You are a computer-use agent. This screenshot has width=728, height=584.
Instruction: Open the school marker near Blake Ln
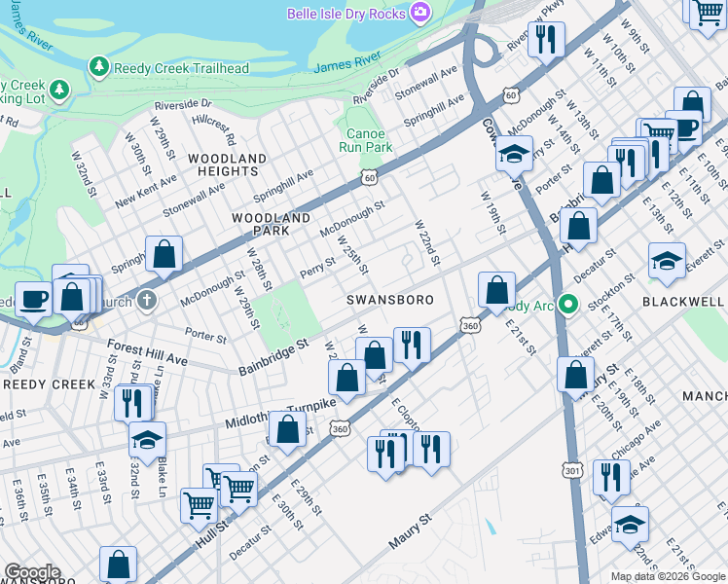click(147, 443)
